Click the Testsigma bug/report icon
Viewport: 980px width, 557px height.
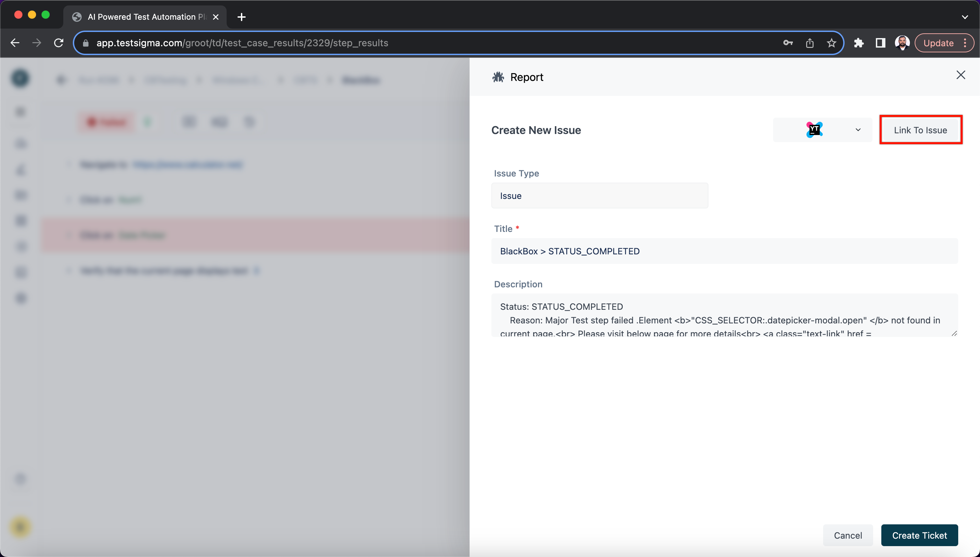pyautogui.click(x=498, y=77)
